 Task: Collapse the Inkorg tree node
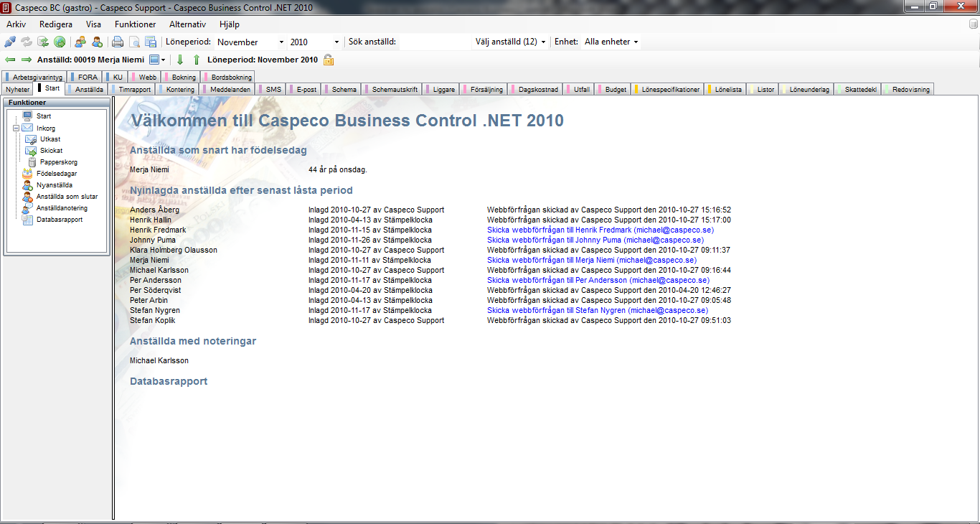[x=16, y=128]
